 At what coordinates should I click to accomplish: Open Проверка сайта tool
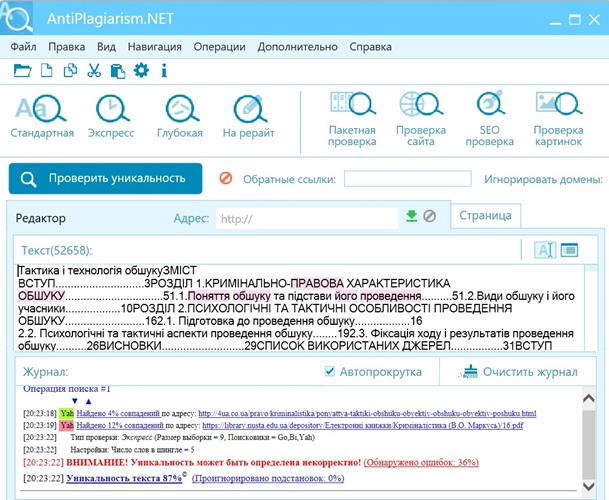coord(421,119)
